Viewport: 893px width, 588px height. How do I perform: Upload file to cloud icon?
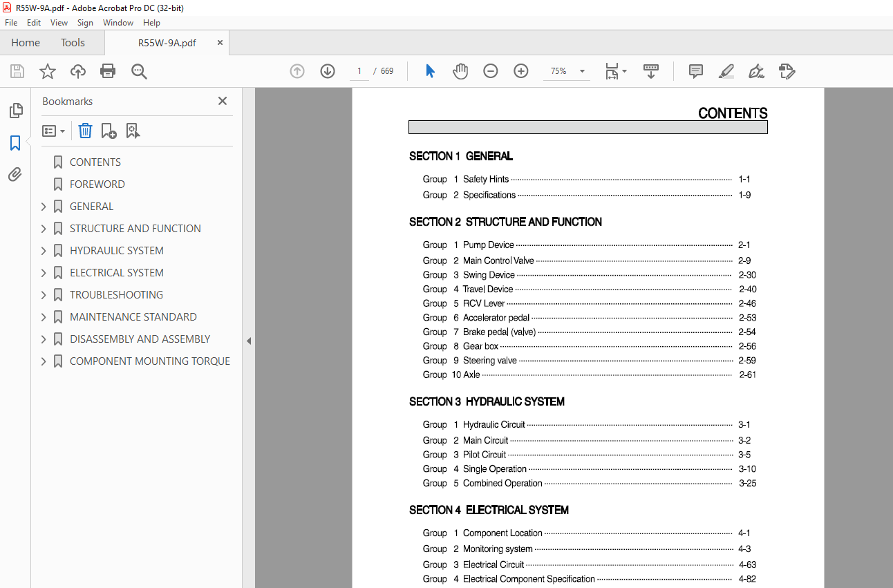78,71
